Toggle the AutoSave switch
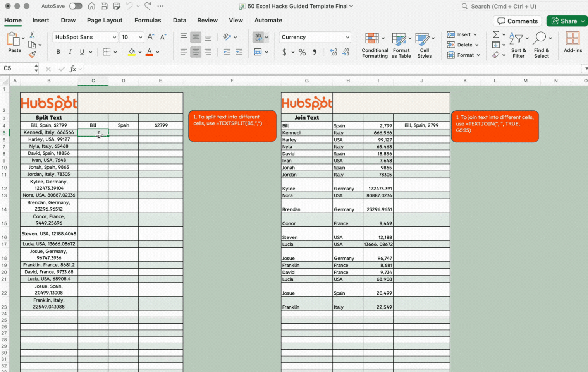This screenshot has height=372, width=588. click(76, 6)
